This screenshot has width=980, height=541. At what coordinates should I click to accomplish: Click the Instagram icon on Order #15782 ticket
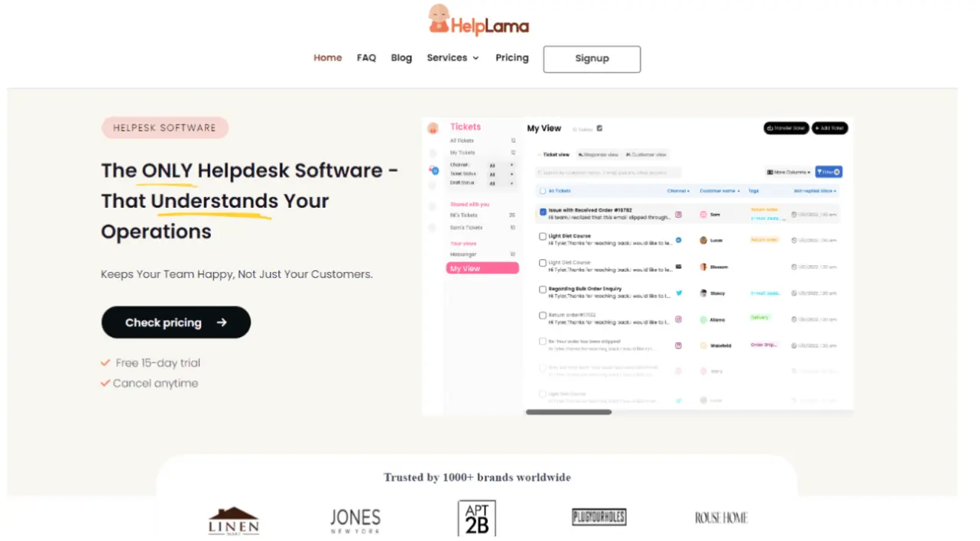pos(679,214)
